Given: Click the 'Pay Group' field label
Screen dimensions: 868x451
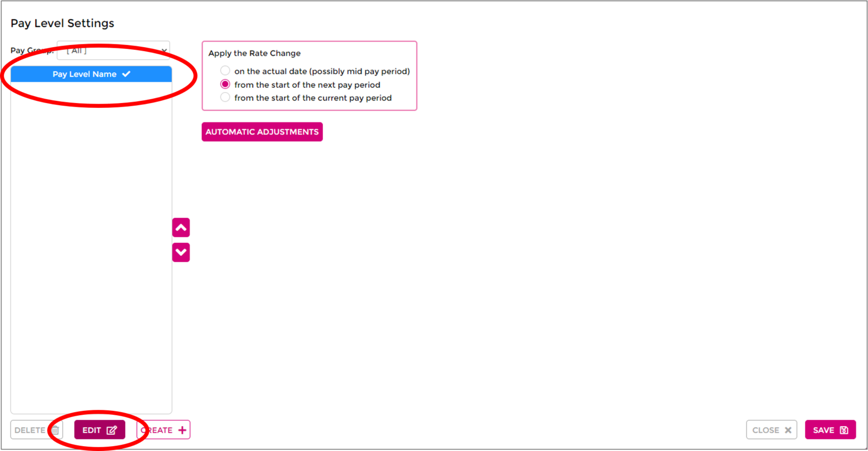Looking at the screenshot, I should click(24, 50).
